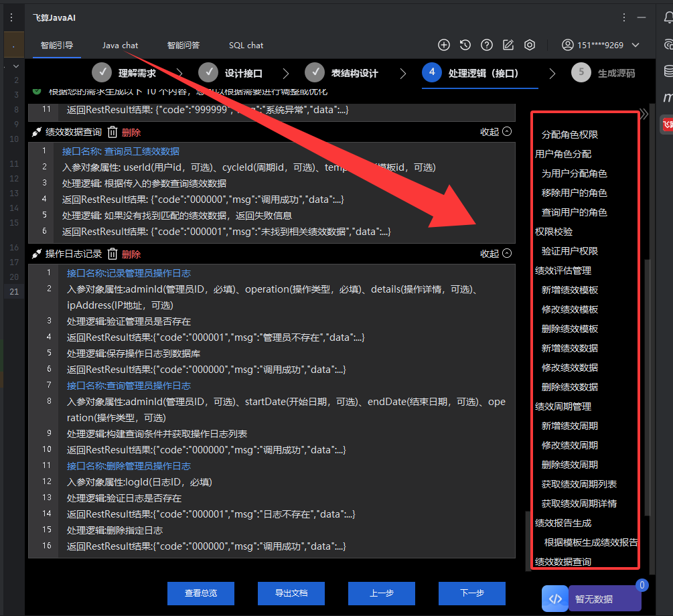Screen dimensions: 673x616
Task: Go to step 表结构设计
Action: (342, 73)
